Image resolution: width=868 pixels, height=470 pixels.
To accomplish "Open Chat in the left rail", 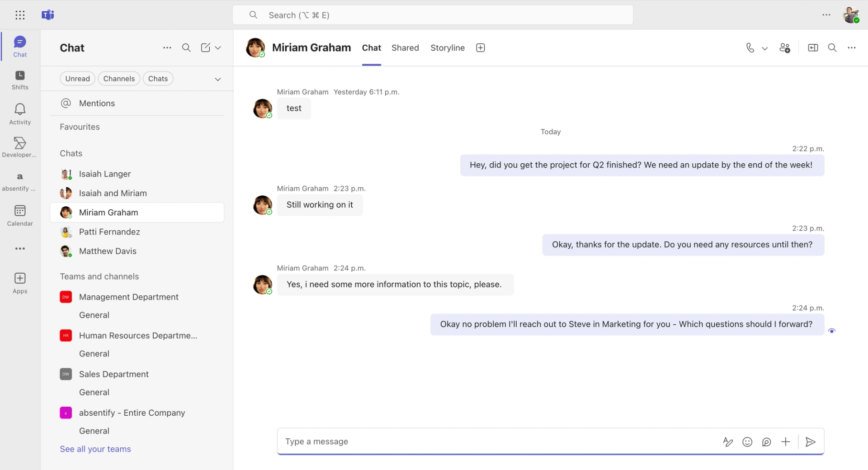I will (20, 47).
